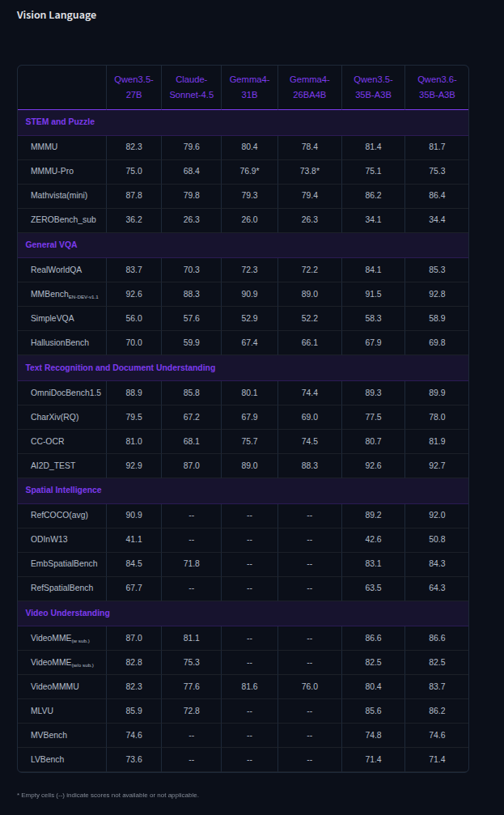Select the Claude-Sonnet-4.5 column header

click(x=191, y=87)
